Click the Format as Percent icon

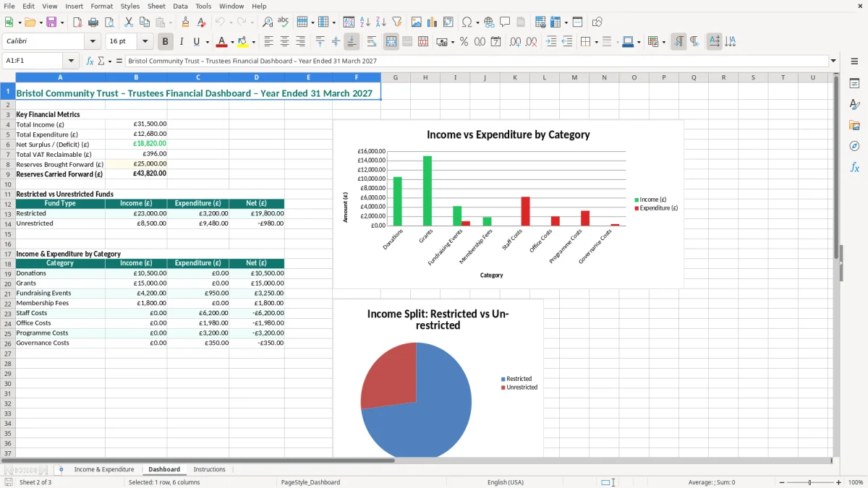(464, 42)
